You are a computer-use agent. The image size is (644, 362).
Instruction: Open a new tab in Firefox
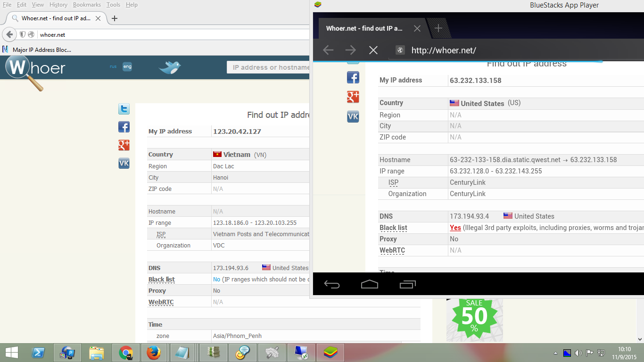point(114,18)
